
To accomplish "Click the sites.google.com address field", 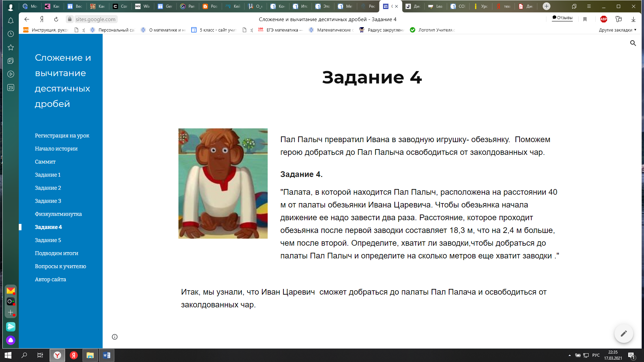I will tap(95, 19).
